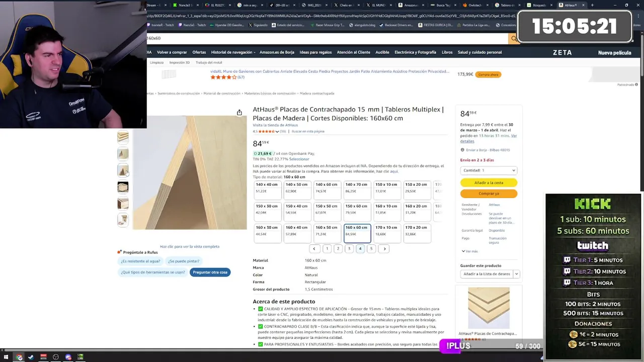The width and height of the screenshot is (644, 362).
Task: Open Historial de navegación dropdown
Action: [233, 52]
